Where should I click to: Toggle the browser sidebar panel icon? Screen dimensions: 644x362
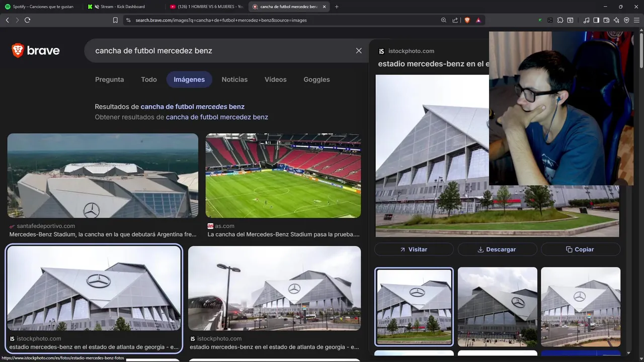(596, 20)
